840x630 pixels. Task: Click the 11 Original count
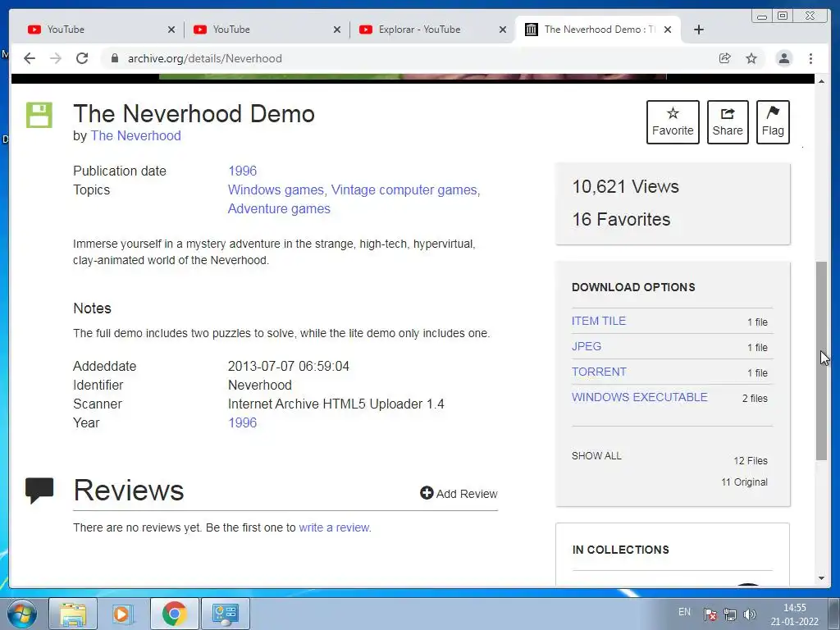click(x=744, y=482)
